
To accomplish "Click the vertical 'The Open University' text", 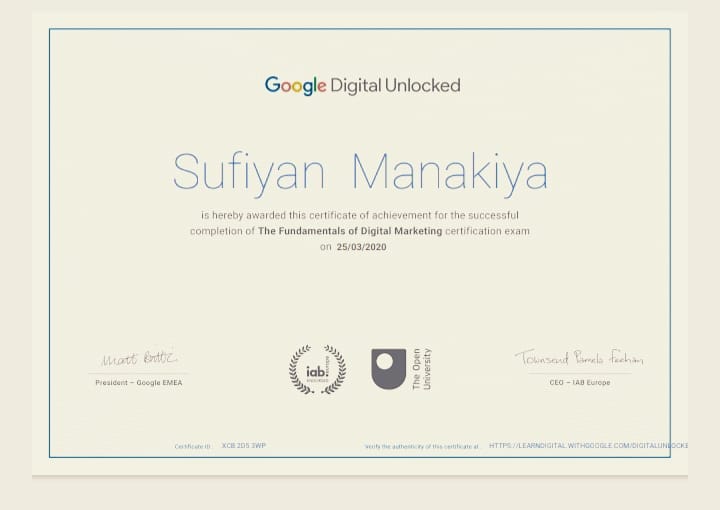I will point(422,369).
